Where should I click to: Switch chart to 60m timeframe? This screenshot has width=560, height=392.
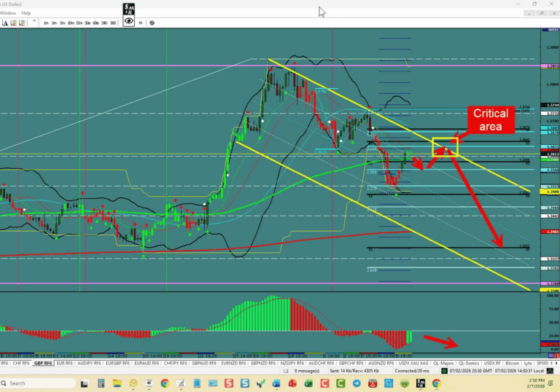96,23
